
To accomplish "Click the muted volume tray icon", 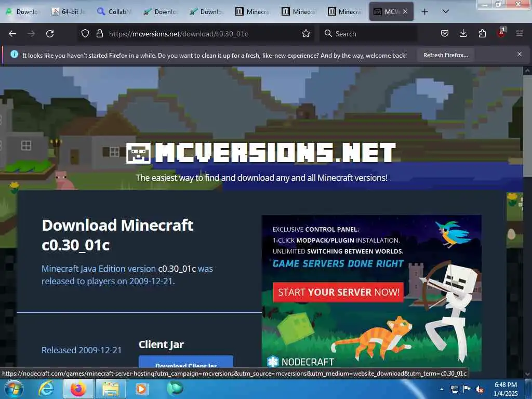I will [x=480, y=390].
